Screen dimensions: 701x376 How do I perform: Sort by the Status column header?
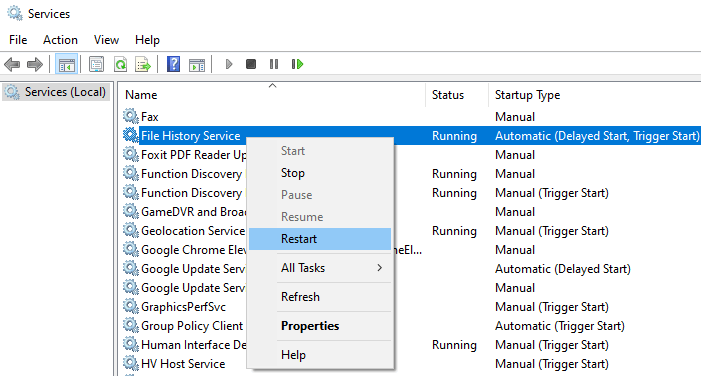pyautogui.click(x=457, y=95)
